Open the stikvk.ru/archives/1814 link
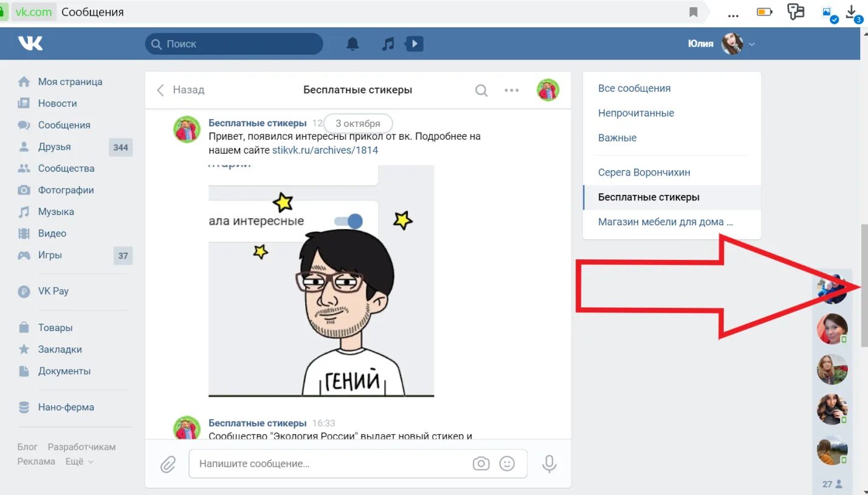 click(325, 150)
